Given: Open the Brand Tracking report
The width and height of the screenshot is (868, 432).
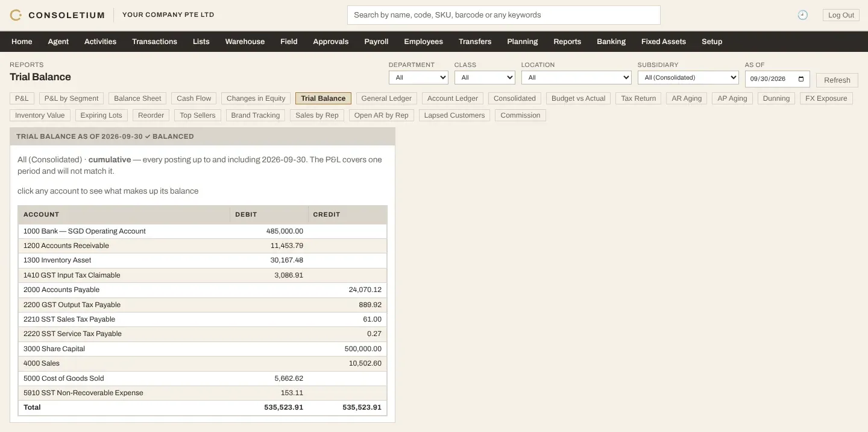Looking at the screenshot, I should [256, 115].
